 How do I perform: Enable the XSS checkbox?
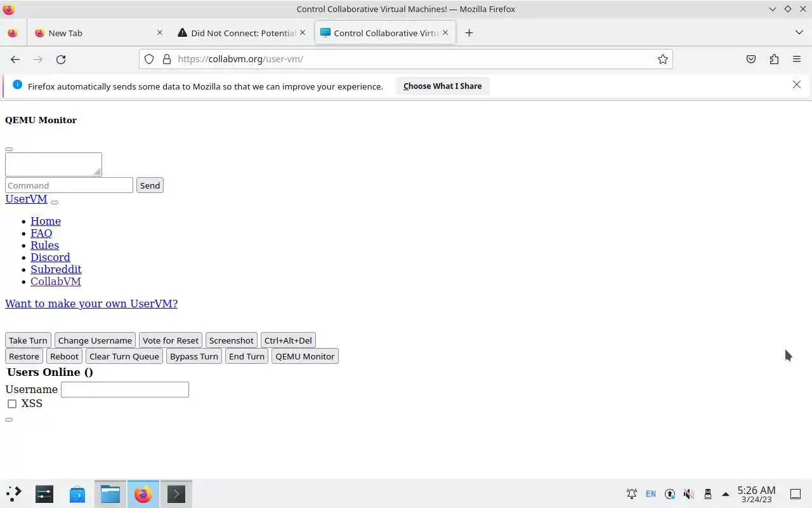point(12,404)
